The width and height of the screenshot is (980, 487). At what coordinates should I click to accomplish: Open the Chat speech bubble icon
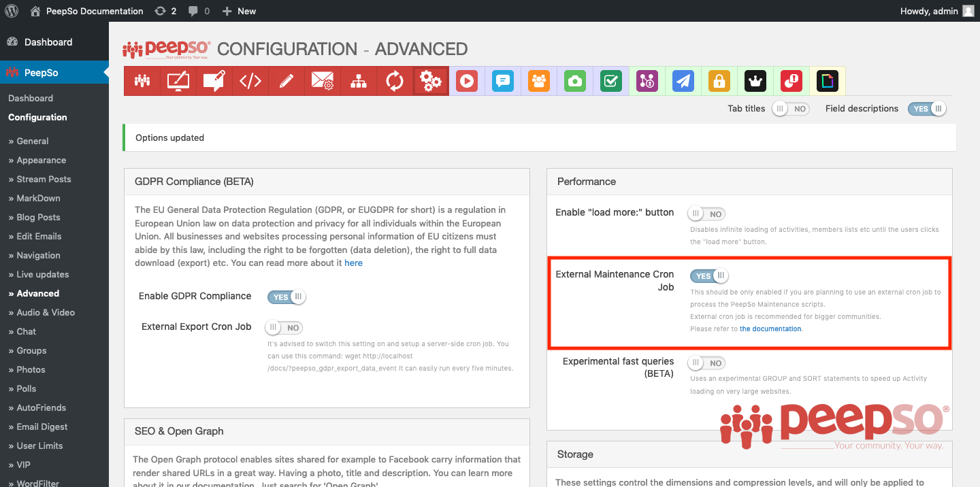503,81
